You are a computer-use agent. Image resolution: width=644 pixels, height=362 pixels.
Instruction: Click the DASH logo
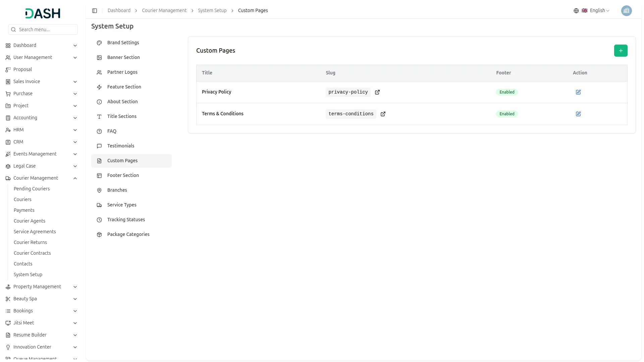(x=43, y=13)
